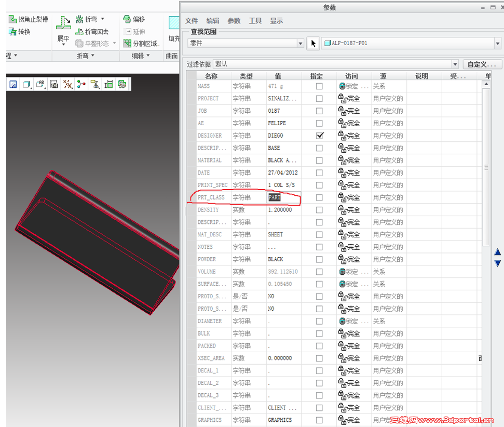Select the 偏移 offset tool
504x427 pixels.
pos(134,19)
